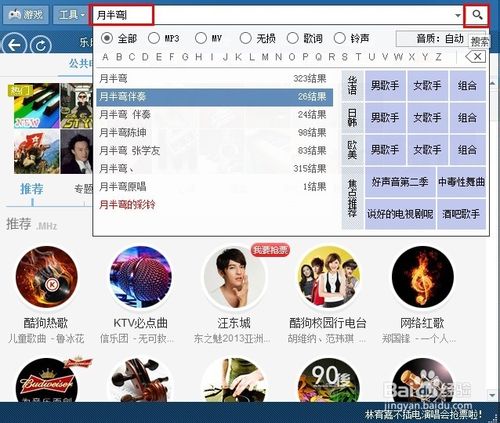This screenshot has width=500, height=423.
Task: Click 酒吧歌手 button
Action: click(x=461, y=214)
